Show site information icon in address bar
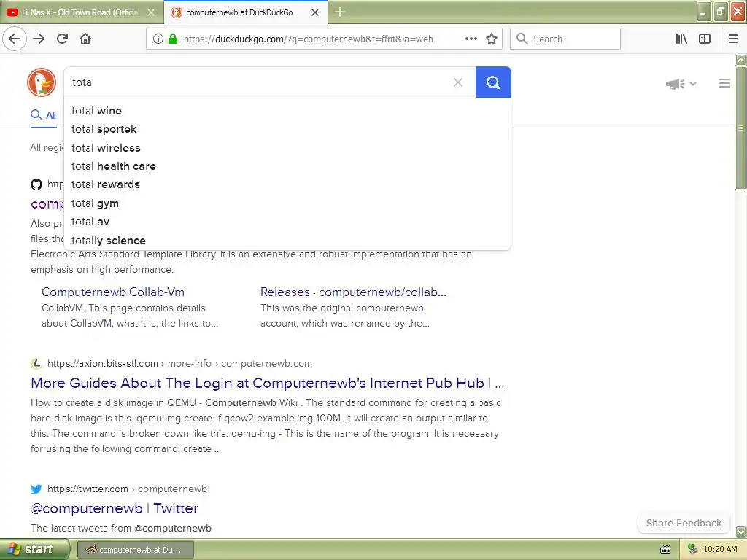This screenshot has width=747, height=560. point(158,39)
